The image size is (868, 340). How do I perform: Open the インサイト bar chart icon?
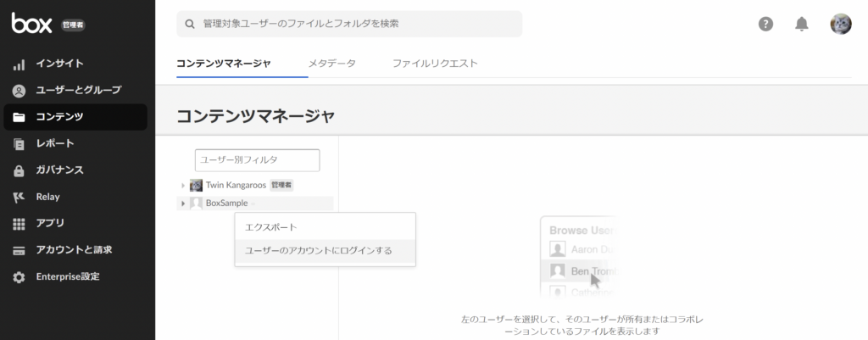pyautogui.click(x=19, y=64)
